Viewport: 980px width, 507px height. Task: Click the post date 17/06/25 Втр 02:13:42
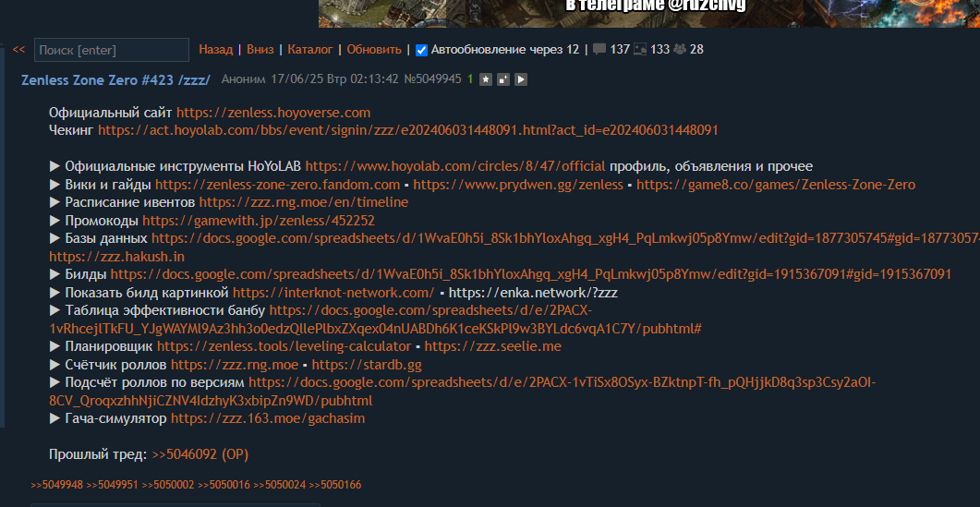click(334, 79)
